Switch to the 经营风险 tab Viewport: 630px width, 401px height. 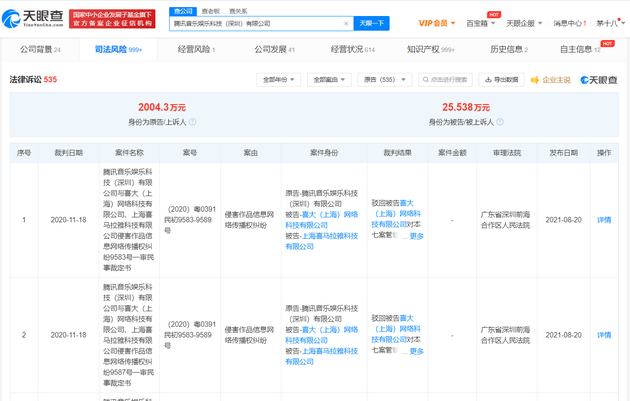(x=196, y=49)
